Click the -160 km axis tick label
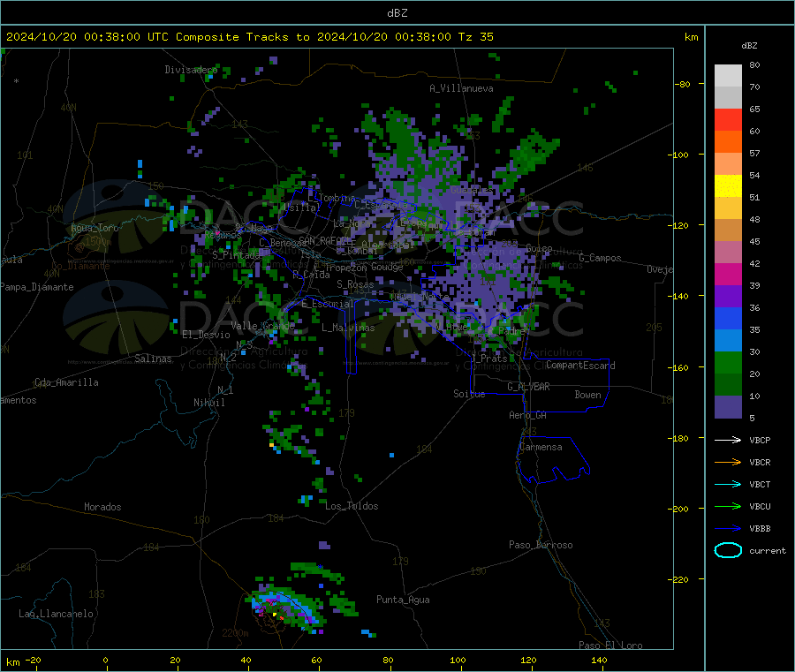The height and width of the screenshot is (672, 795). point(680,367)
